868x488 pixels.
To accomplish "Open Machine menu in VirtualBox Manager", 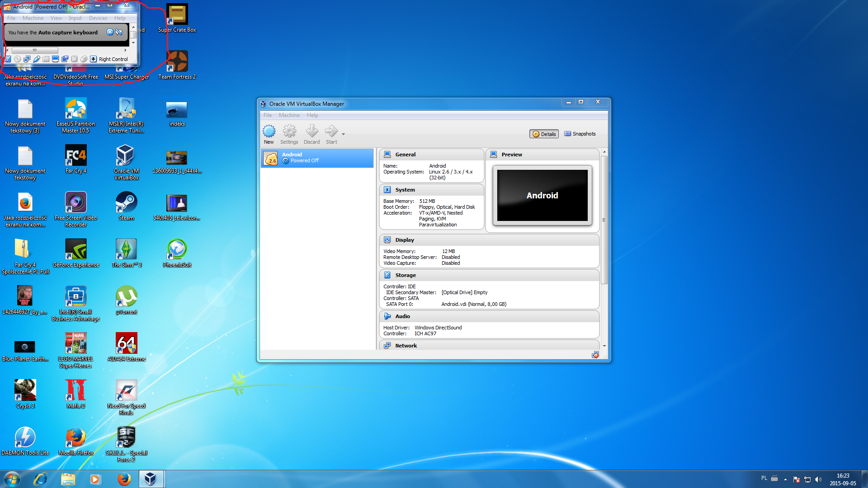I will (x=289, y=115).
